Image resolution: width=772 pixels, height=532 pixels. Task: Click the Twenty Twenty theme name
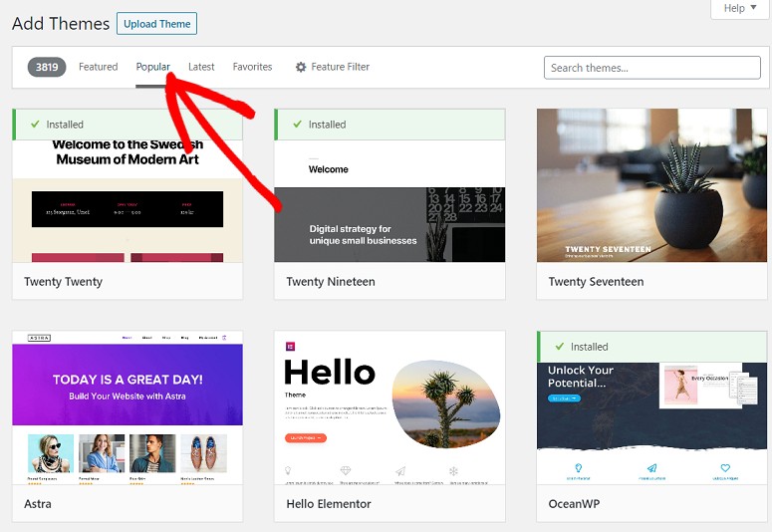[63, 282]
